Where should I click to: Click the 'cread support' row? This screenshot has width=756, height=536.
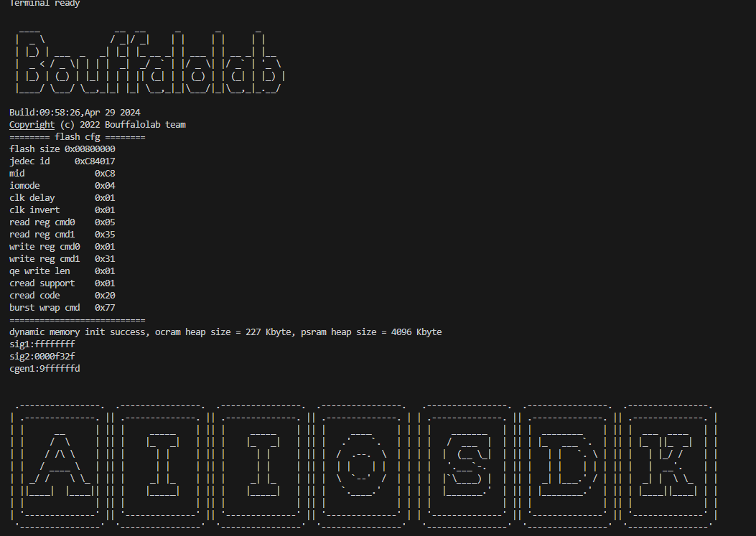click(62, 283)
